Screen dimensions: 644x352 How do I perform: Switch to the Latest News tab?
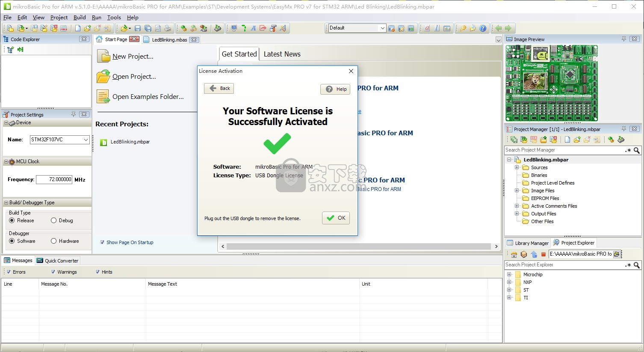[x=282, y=54]
